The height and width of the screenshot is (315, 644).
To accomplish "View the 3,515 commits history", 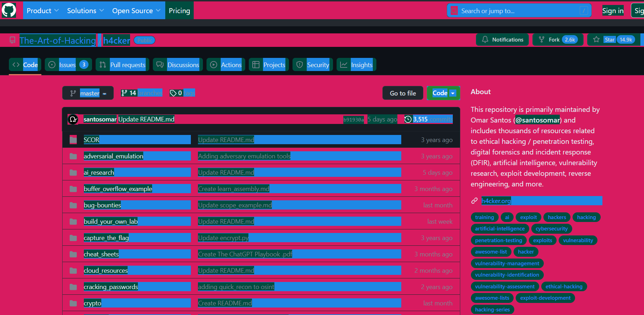I will click(x=429, y=119).
